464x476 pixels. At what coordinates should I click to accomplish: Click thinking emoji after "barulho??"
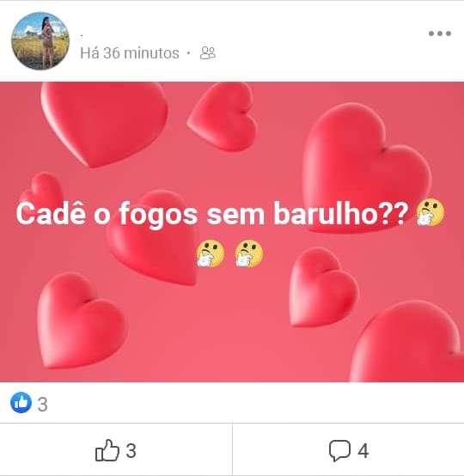(x=430, y=212)
